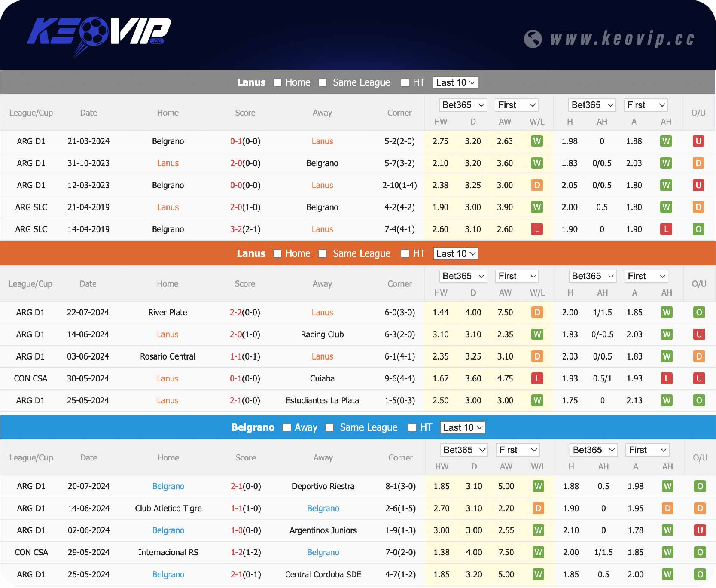Click the www.keovip.cc website link
Viewport: 716px width, 588px height.
pyautogui.click(x=622, y=39)
